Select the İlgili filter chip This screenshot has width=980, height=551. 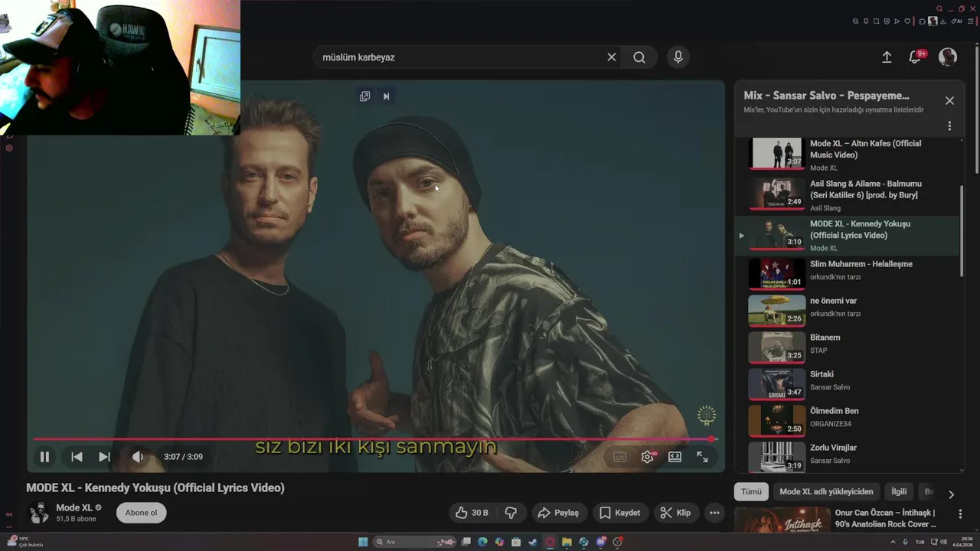pyautogui.click(x=899, y=492)
